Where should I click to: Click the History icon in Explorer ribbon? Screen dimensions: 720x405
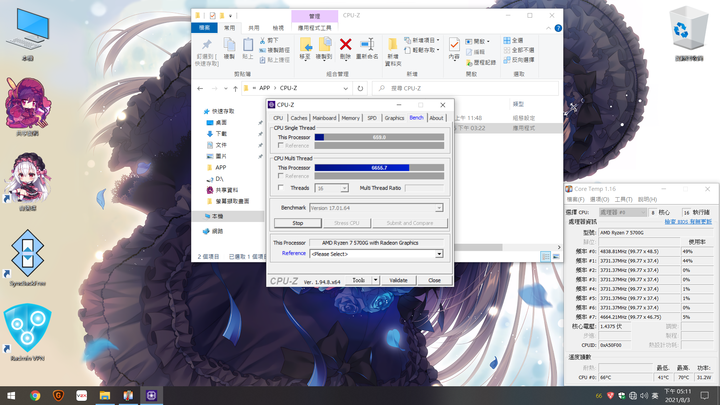(x=469, y=62)
